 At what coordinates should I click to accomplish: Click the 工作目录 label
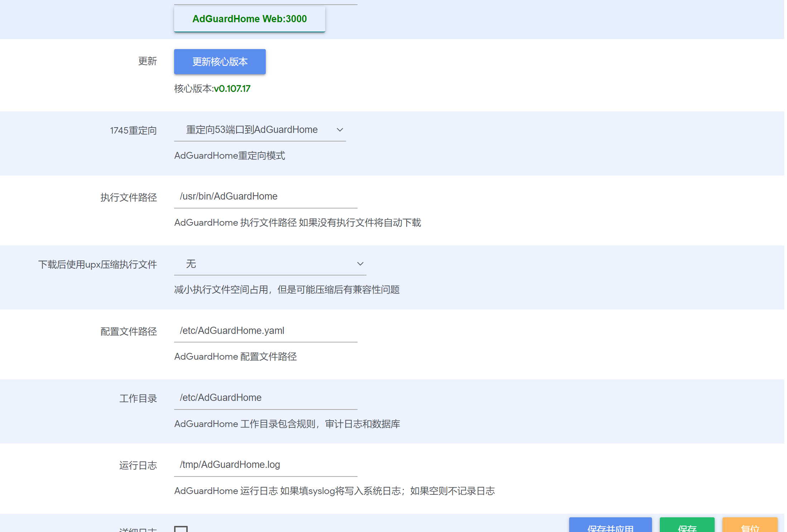(x=138, y=398)
